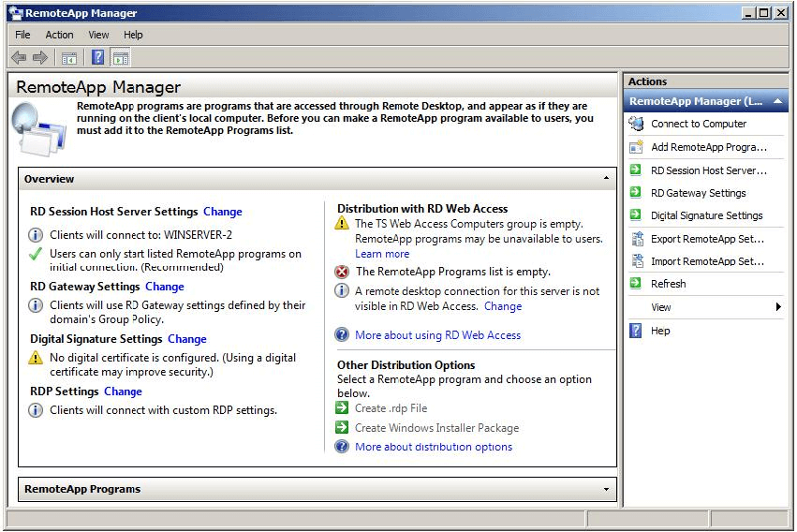Open the File menu
Viewport: 797px width, 532px height.
coord(22,35)
